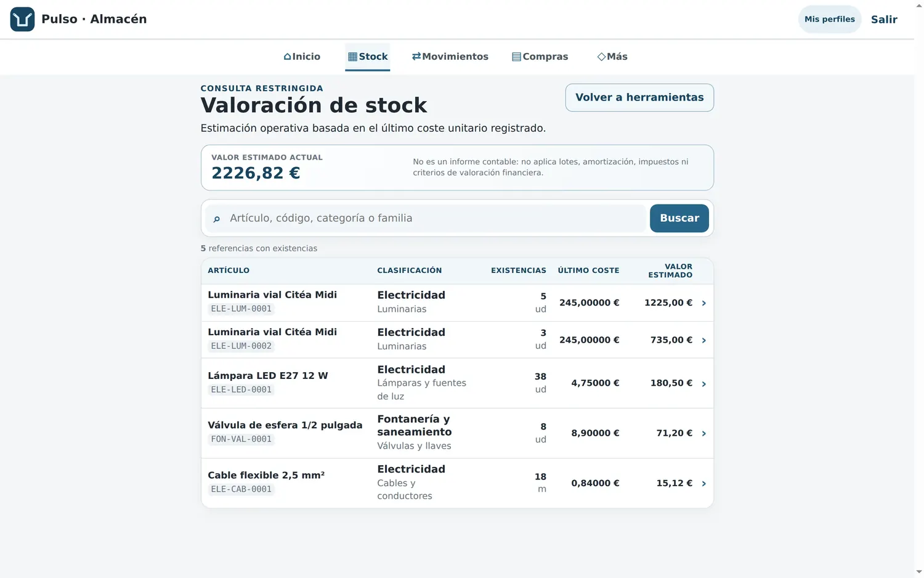Image resolution: width=924 pixels, height=578 pixels.
Task: Open details chevron for Válvula de esfera
Action: [704, 434]
